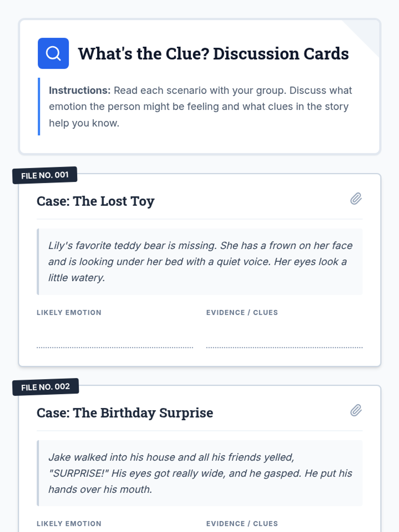Select the FILE NO. 002 tab label
The height and width of the screenshot is (532, 399).
pos(46,387)
